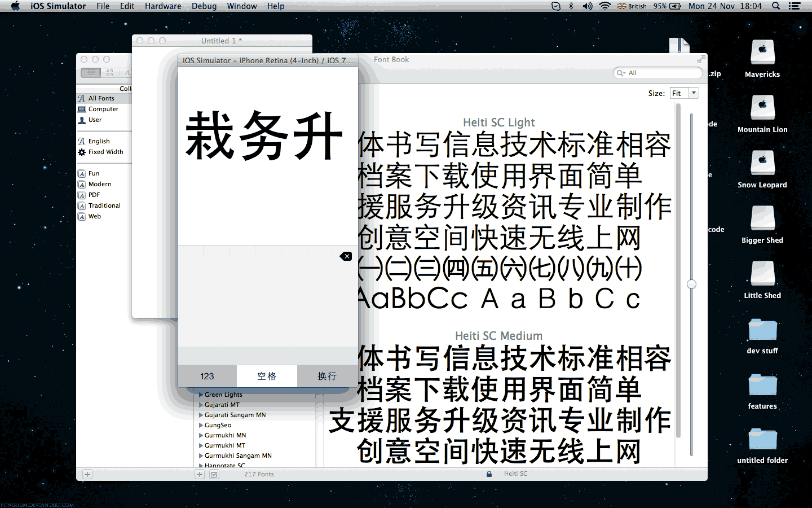Select the Fixed Width collection

pos(104,152)
